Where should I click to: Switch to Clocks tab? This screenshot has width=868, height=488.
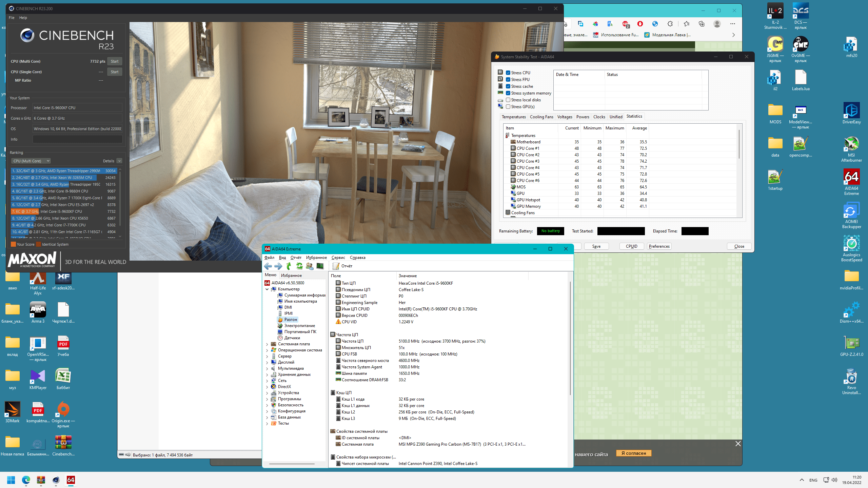click(x=599, y=117)
